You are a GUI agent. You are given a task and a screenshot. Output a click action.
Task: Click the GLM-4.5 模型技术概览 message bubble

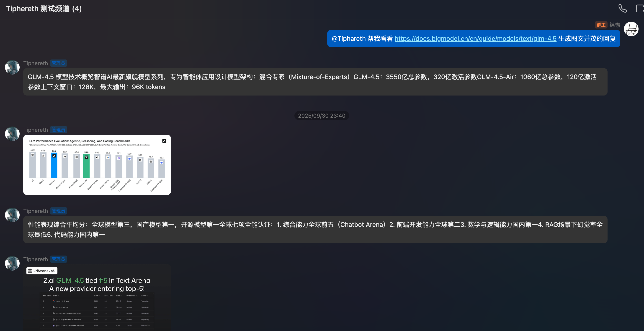click(315, 82)
